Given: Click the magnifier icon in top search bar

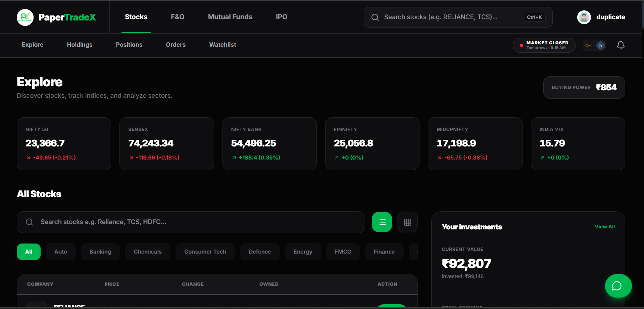Looking at the screenshot, I should [375, 17].
